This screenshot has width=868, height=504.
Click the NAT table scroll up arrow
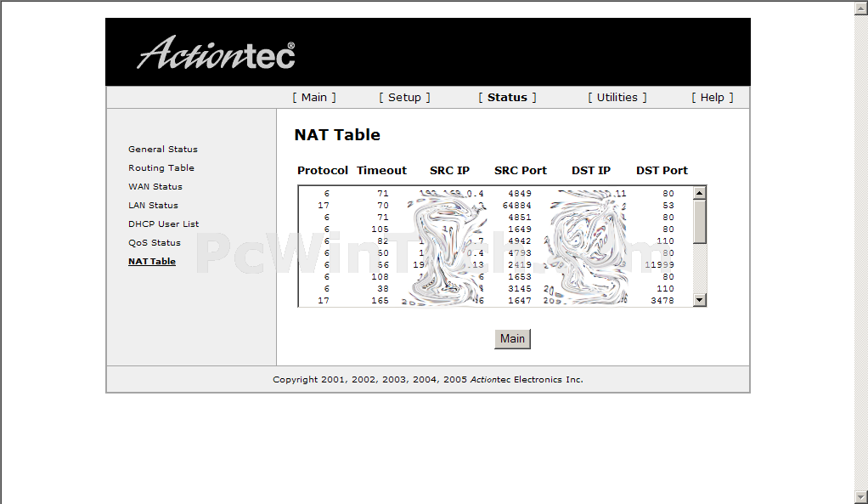click(x=700, y=193)
